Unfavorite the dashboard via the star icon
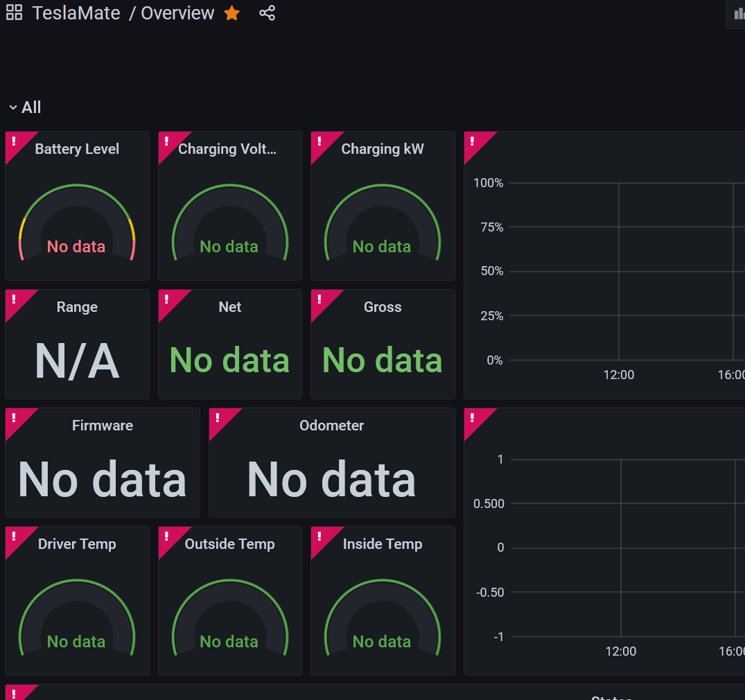 point(231,12)
